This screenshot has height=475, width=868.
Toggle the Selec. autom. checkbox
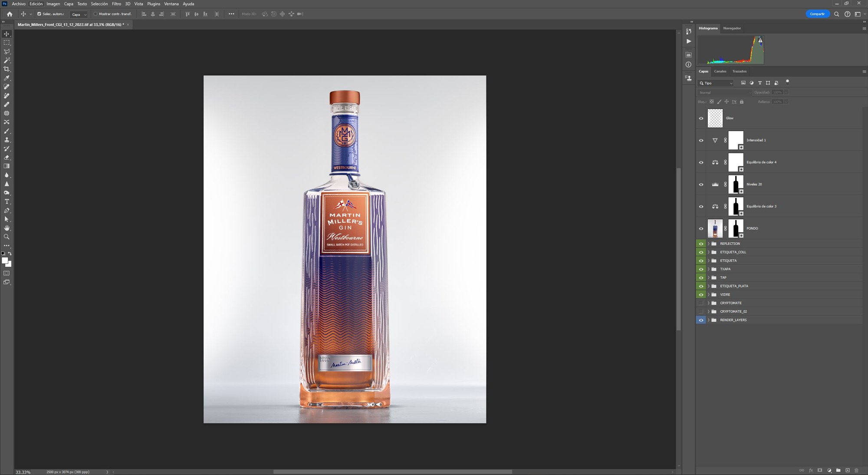[x=39, y=14]
